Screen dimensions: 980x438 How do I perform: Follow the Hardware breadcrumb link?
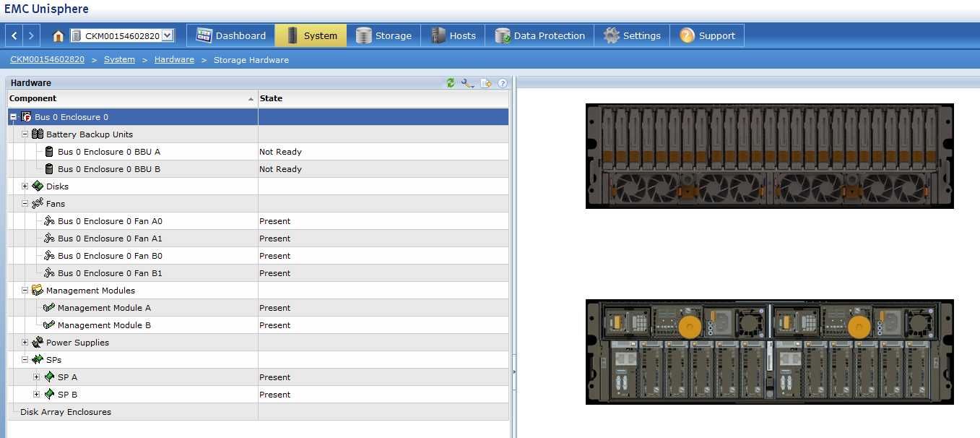pyautogui.click(x=174, y=60)
